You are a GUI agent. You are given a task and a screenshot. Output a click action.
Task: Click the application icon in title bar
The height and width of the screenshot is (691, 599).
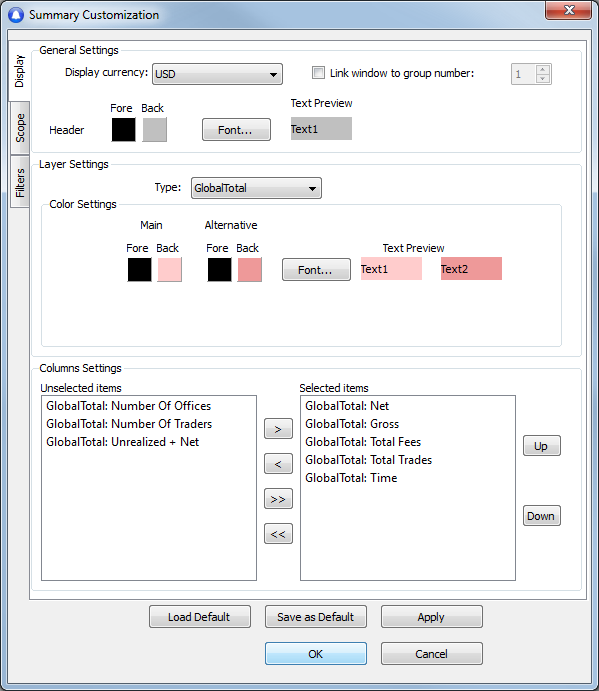[16, 15]
